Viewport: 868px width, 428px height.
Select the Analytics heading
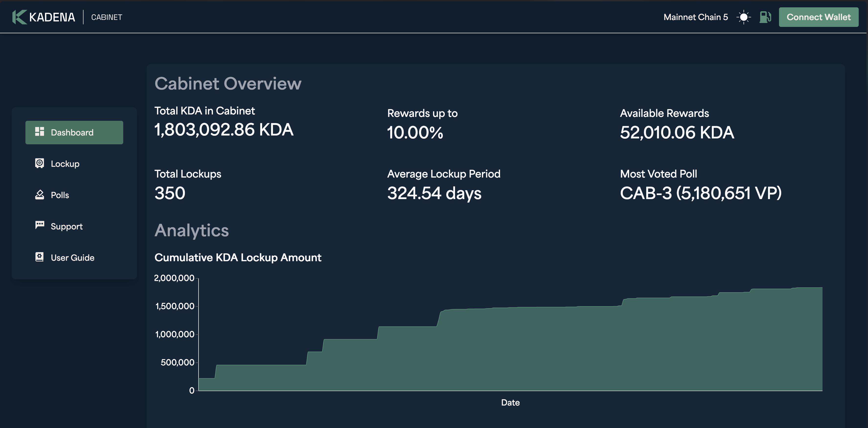coord(191,231)
